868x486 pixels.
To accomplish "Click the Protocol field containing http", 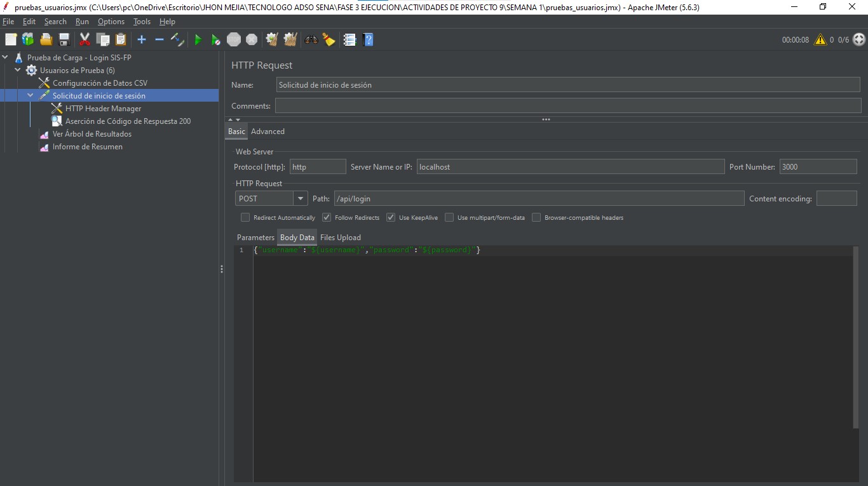I will click(x=318, y=167).
